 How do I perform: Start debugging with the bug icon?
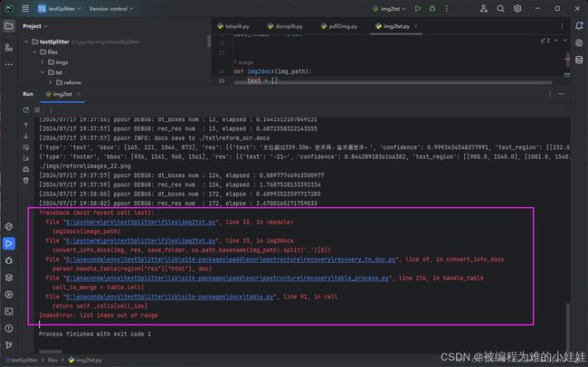(x=432, y=9)
